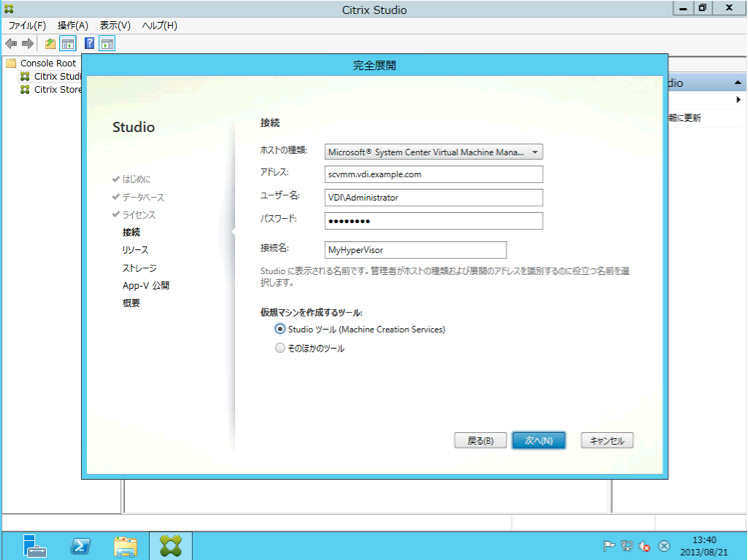Toggle the Show/Hide Console Tree icon
This screenshot has height=560, width=748.
pos(68,44)
